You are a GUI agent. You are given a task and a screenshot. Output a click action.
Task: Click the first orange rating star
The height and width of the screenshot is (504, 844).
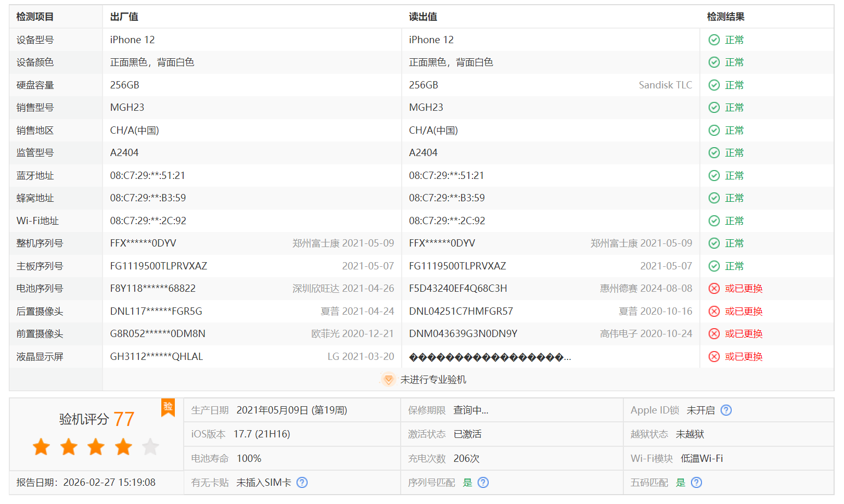coord(42,447)
